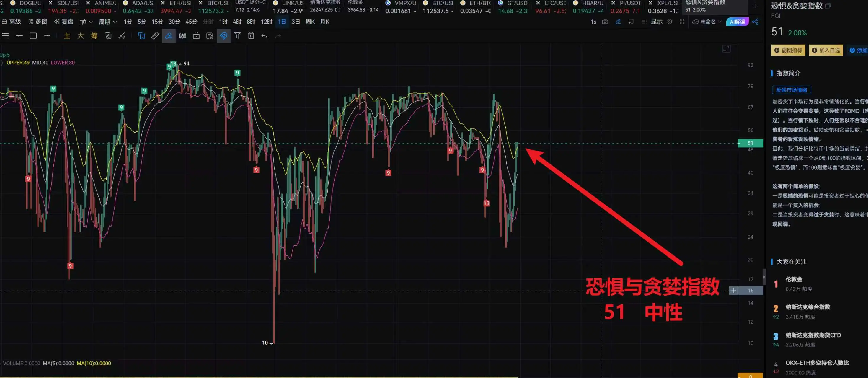Open the 未命名 layout dropdown
The image size is (868, 378).
coord(707,22)
